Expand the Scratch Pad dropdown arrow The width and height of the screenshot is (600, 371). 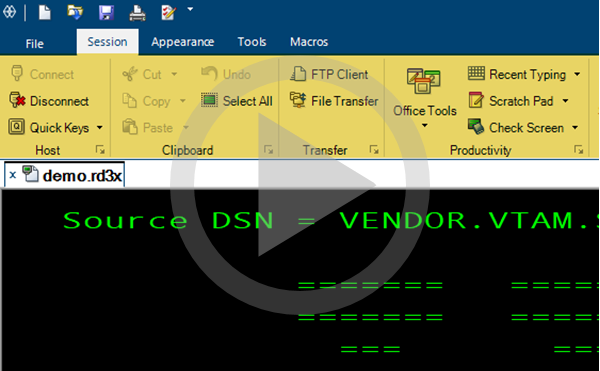565,101
